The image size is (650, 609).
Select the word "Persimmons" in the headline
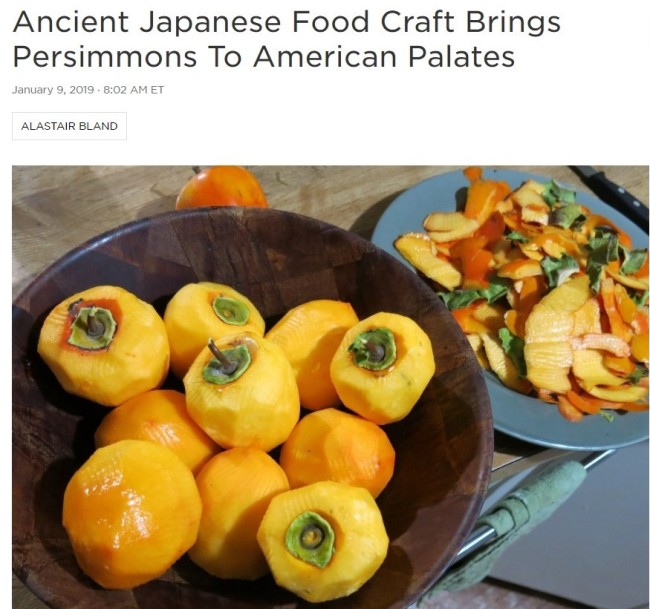click(x=105, y=56)
